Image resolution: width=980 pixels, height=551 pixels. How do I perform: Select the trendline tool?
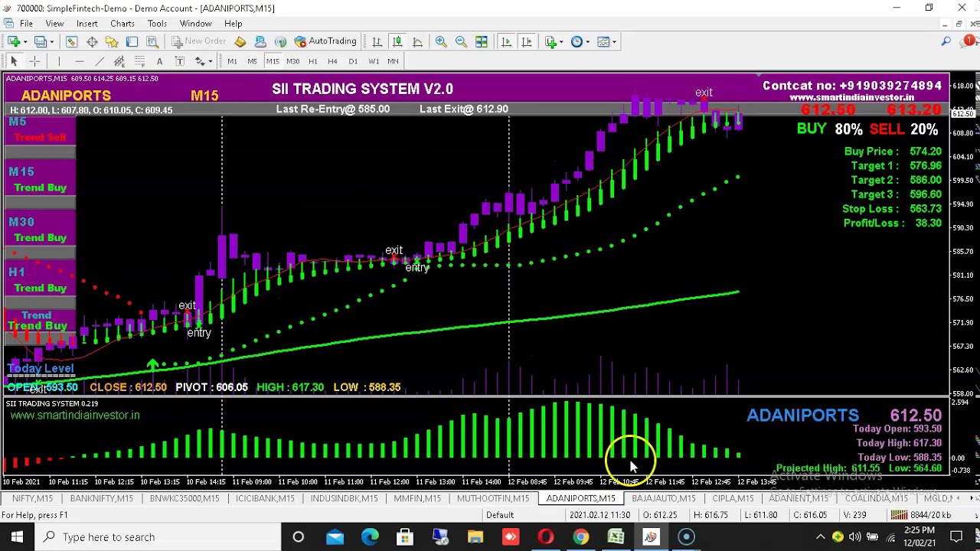[x=99, y=61]
